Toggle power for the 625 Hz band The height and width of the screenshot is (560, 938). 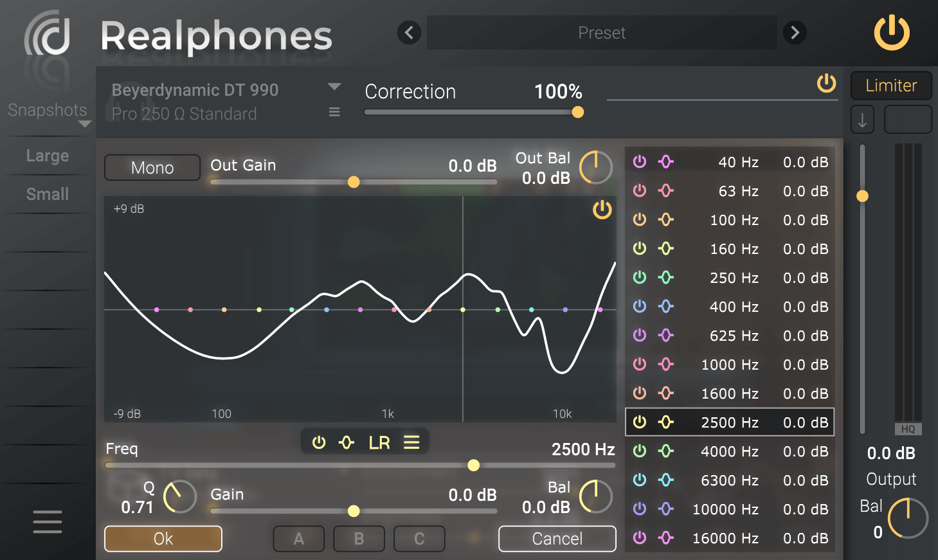[x=640, y=335]
